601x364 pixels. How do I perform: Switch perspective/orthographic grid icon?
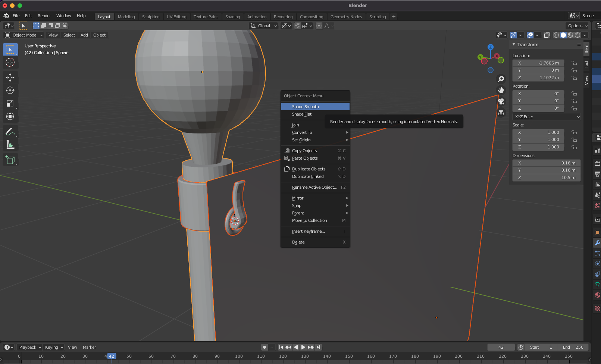[501, 113]
